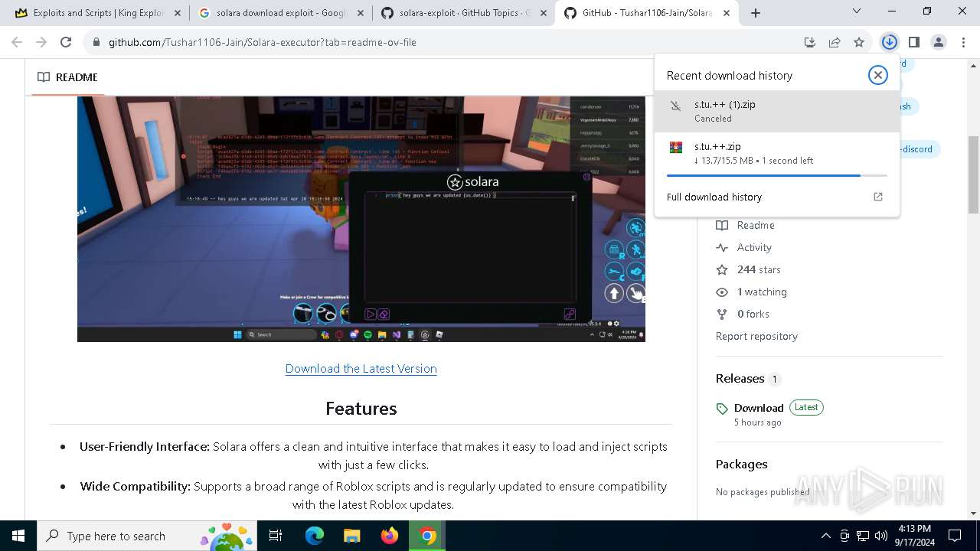Close the solara-exploit GitHub Topics tab
Screen dimensions: 980x551
(544, 13)
